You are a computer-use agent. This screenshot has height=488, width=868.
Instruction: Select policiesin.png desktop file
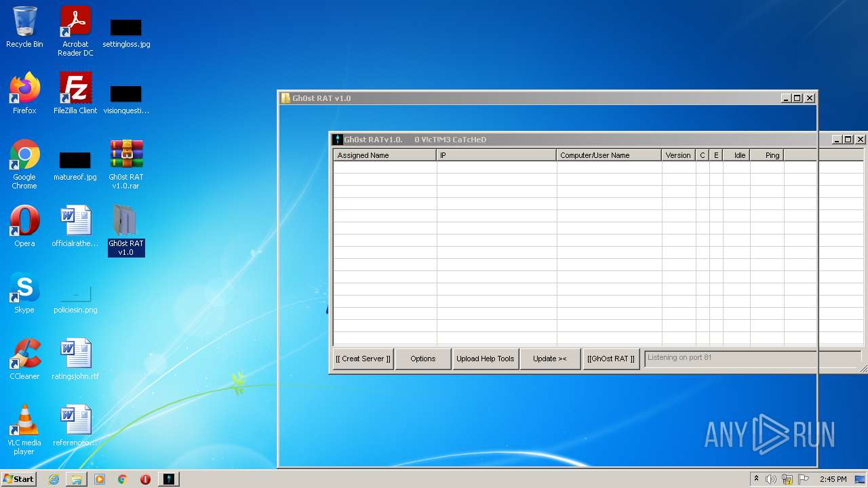[75, 298]
